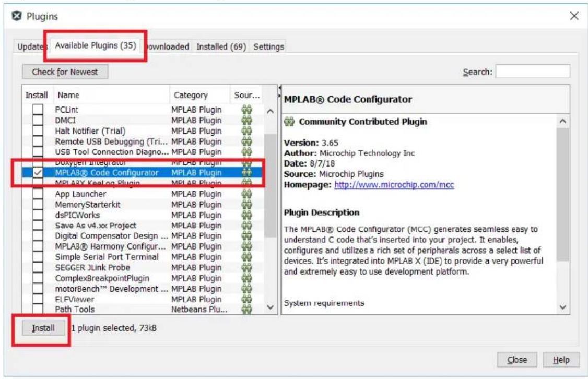Check the DMCI install checkbox
The height and width of the screenshot is (379, 588).
[x=38, y=121]
